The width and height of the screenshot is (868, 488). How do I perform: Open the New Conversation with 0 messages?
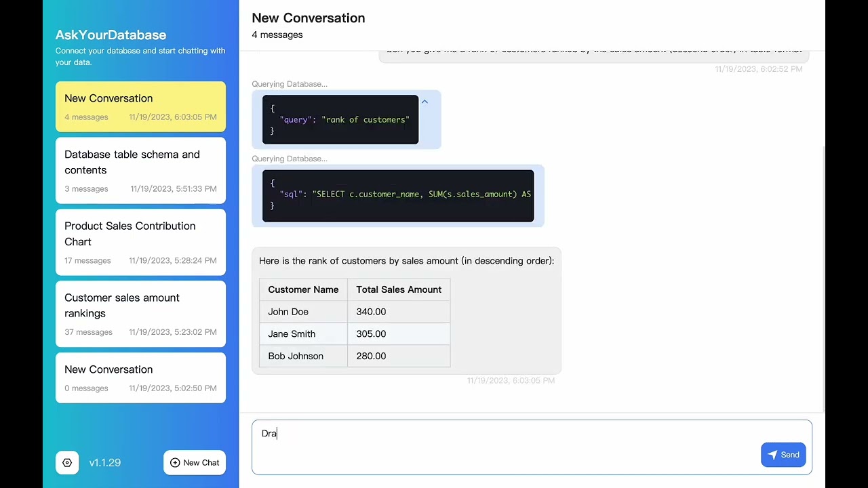point(140,378)
